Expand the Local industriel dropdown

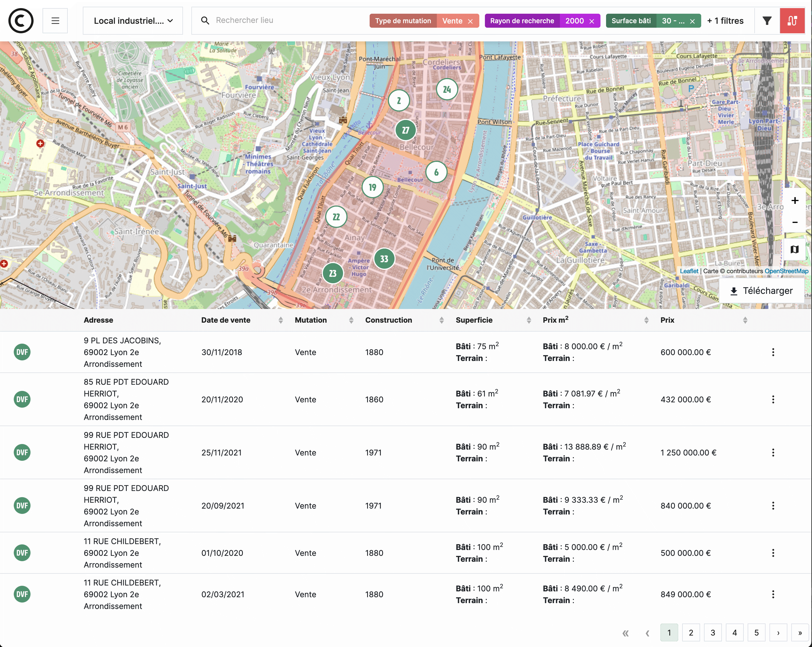point(133,21)
